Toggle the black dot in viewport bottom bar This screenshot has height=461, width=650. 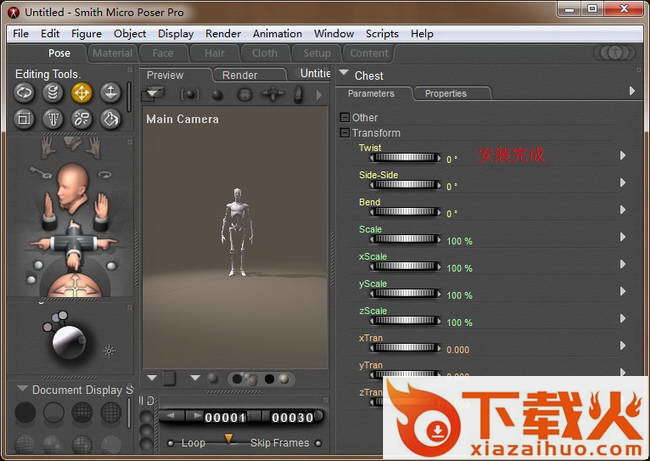tap(269, 379)
